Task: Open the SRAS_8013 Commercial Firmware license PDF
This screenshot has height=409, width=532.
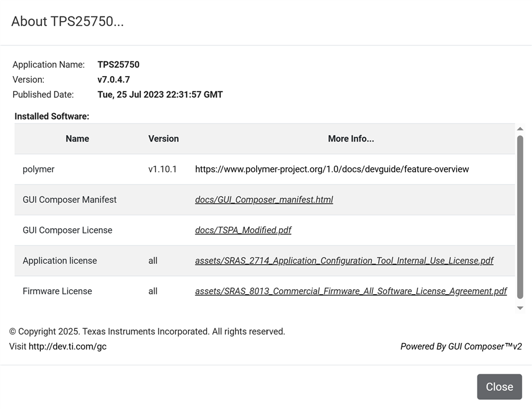Action: pos(351,291)
